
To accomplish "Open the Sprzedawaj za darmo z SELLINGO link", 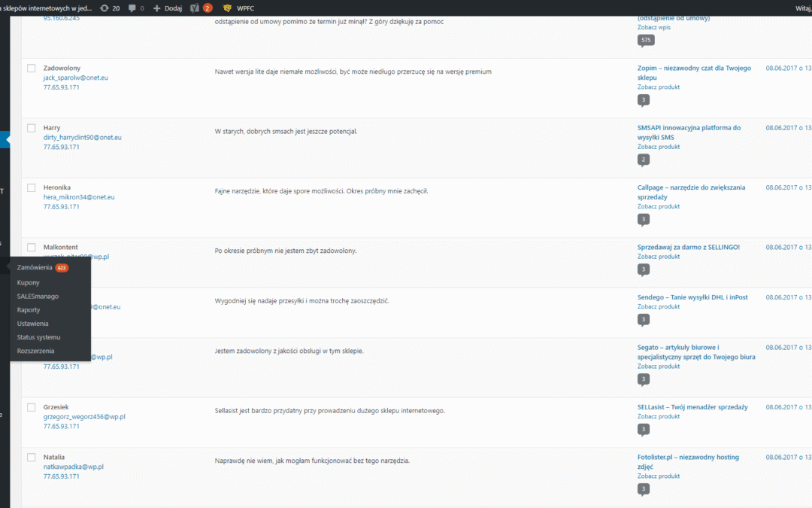I will pos(688,248).
